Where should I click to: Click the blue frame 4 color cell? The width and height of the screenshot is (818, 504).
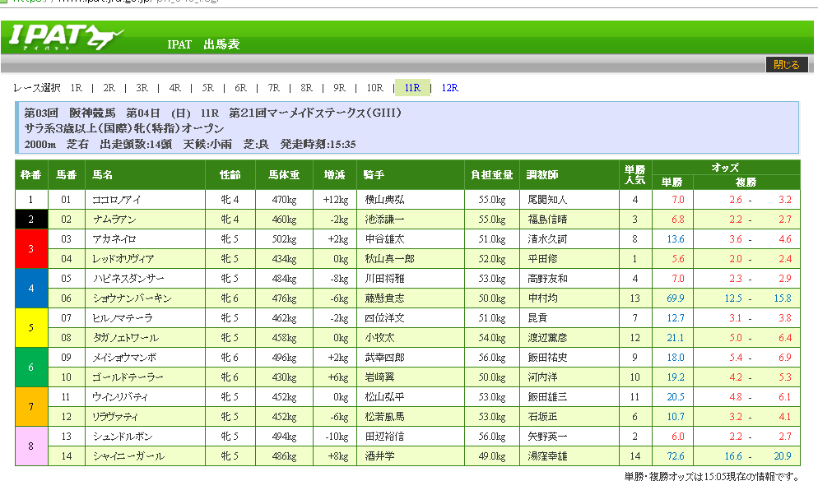pyautogui.click(x=31, y=289)
